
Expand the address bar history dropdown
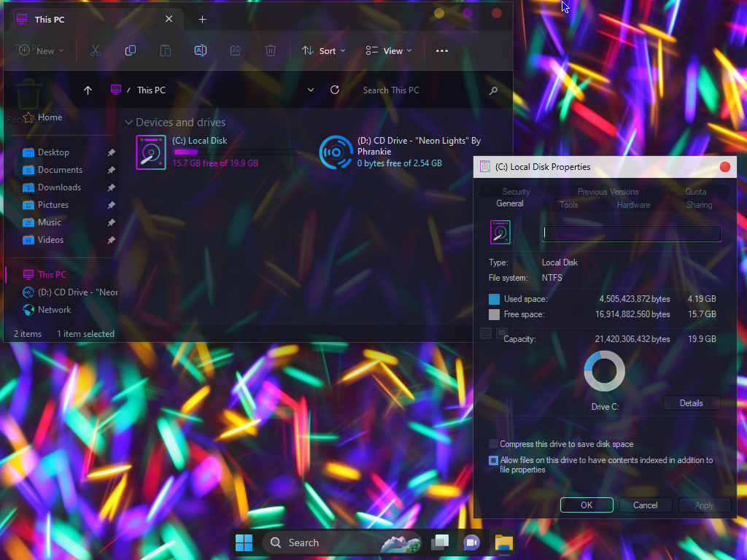[311, 90]
